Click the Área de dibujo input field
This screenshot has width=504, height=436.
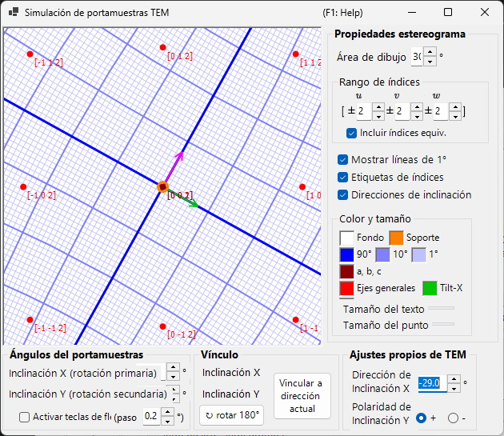[x=417, y=57]
